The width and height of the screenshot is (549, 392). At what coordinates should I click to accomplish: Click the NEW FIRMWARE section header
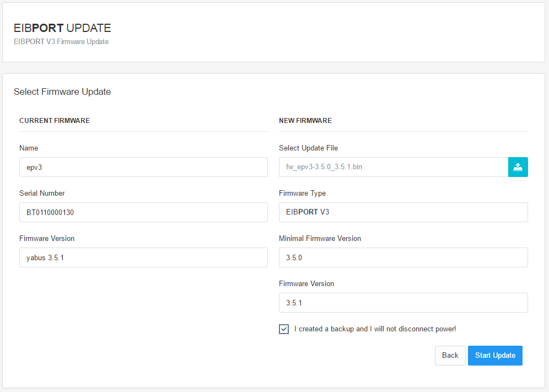pos(305,121)
